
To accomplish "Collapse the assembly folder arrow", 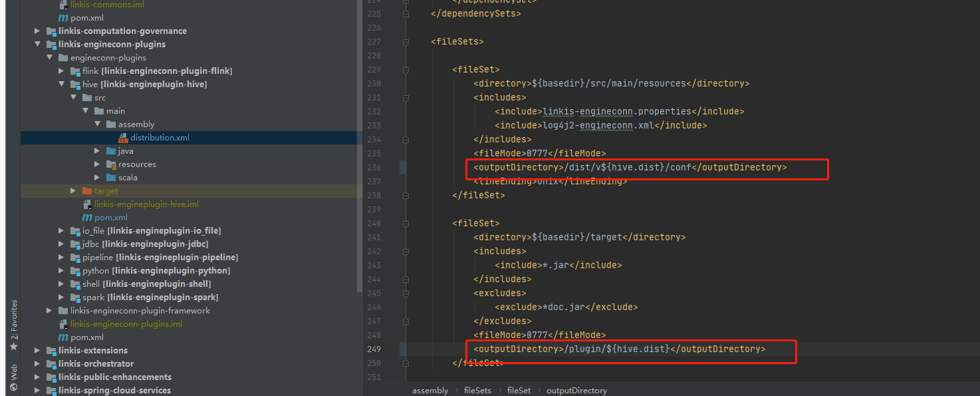I will (x=97, y=124).
